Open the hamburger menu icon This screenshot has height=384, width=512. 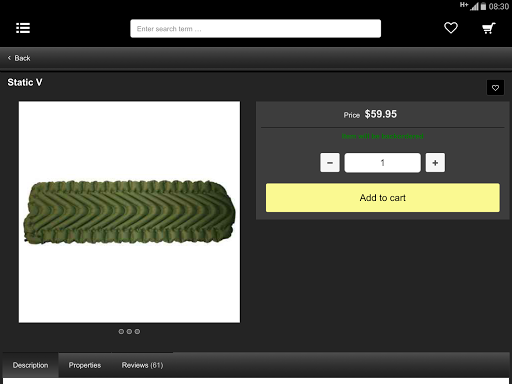click(x=23, y=28)
